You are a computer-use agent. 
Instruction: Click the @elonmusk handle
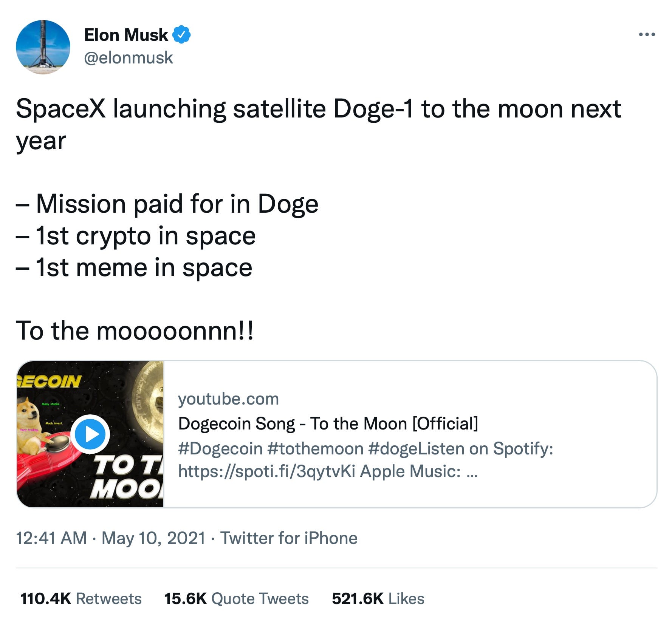tap(130, 58)
